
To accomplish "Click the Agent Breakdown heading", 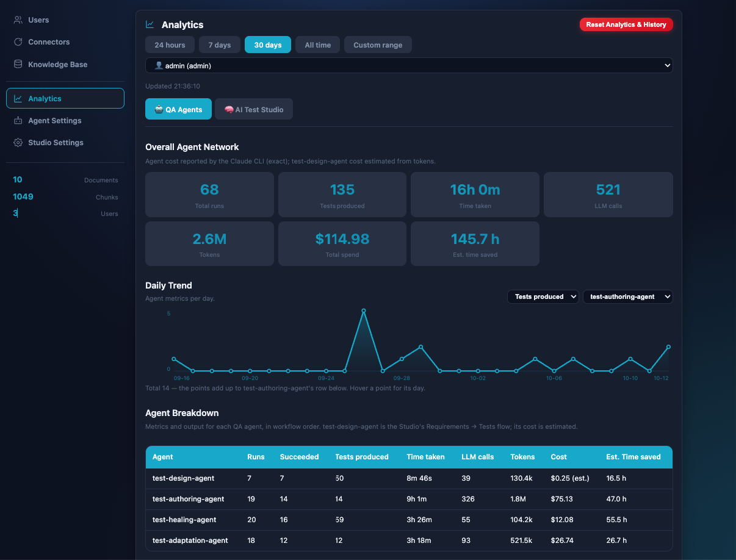I will (182, 413).
